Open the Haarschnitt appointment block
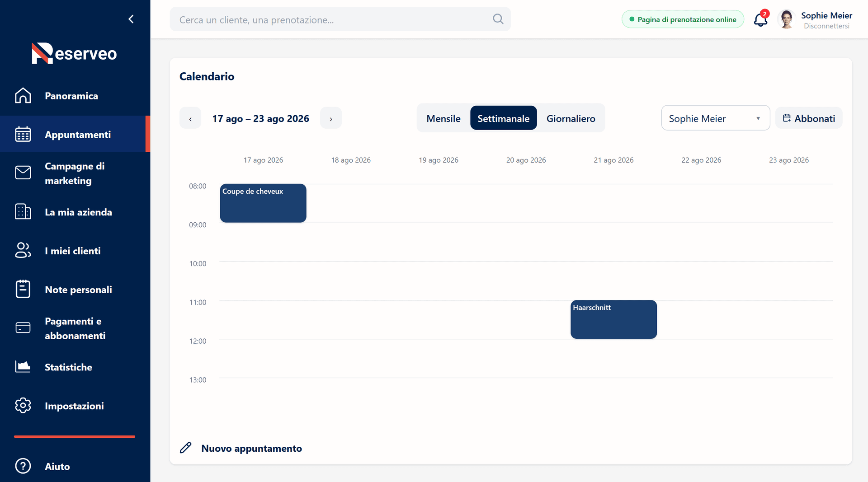Image resolution: width=868 pixels, height=482 pixels. (x=613, y=319)
